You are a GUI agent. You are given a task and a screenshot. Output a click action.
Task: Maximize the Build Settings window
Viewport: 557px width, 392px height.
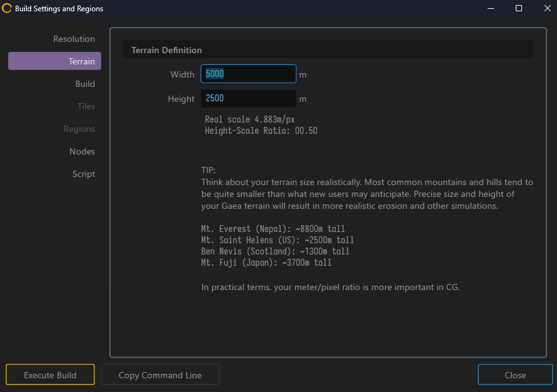point(519,8)
